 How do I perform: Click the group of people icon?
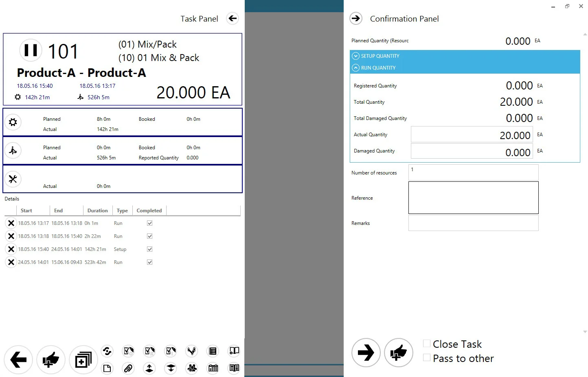tap(192, 368)
